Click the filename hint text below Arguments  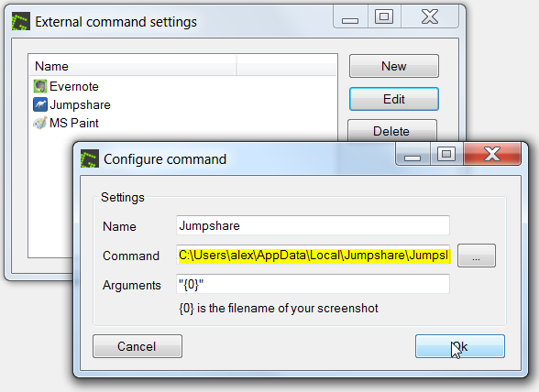(x=279, y=308)
